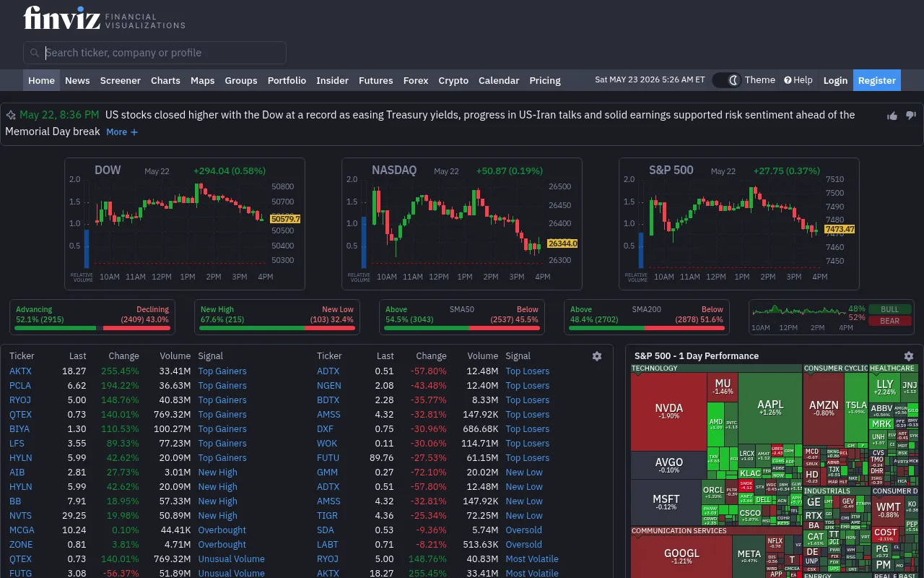The width and height of the screenshot is (924, 578).
Task: Open FUTU ticker link
Action: click(328, 458)
